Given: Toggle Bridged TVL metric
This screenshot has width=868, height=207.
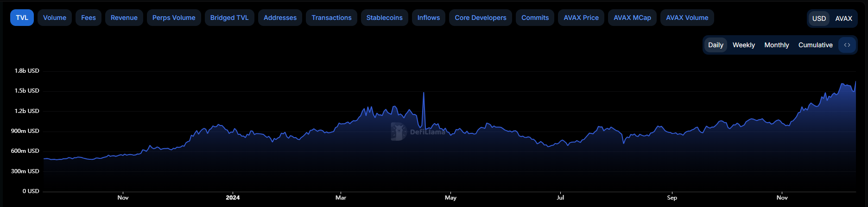Looking at the screenshot, I should point(229,18).
